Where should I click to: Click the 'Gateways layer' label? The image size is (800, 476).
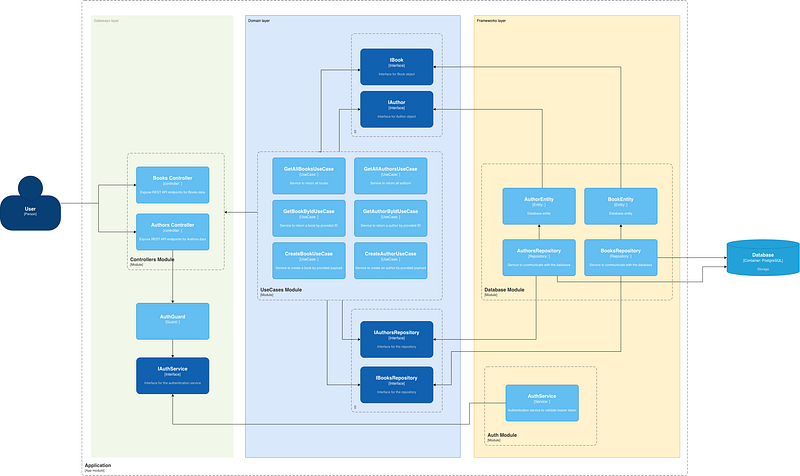106,21
